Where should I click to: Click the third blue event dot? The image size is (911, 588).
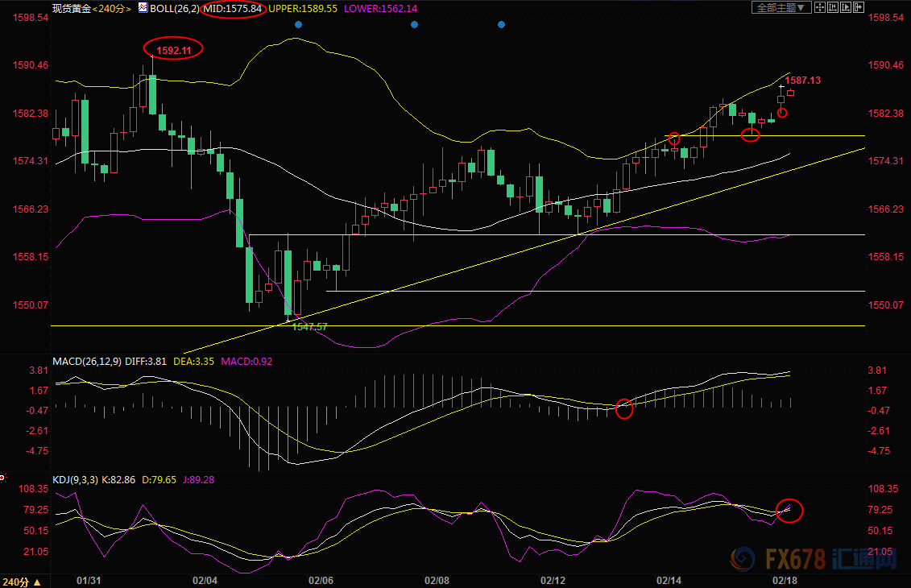pyautogui.click(x=501, y=24)
